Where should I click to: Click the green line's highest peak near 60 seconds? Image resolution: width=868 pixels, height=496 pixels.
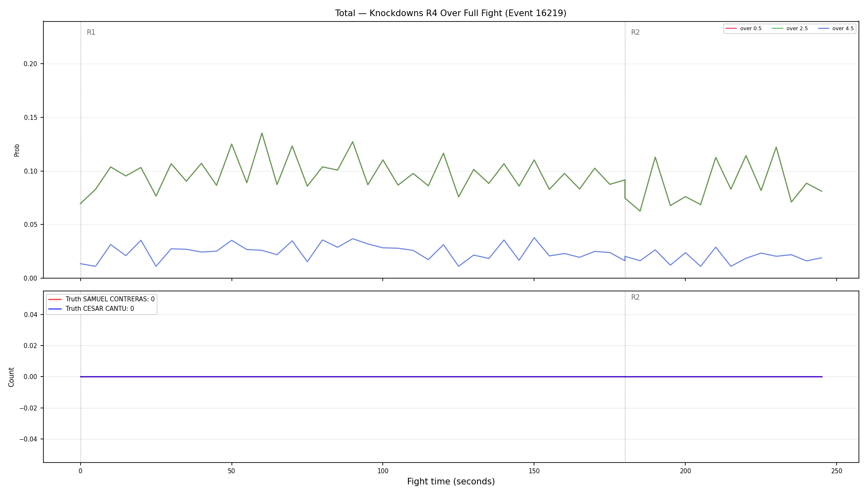pyautogui.click(x=262, y=133)
